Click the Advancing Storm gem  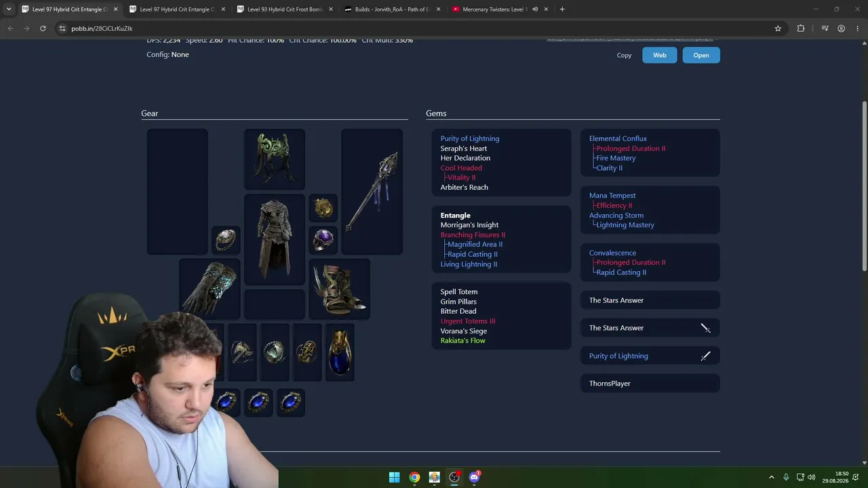tap(616, 216)
